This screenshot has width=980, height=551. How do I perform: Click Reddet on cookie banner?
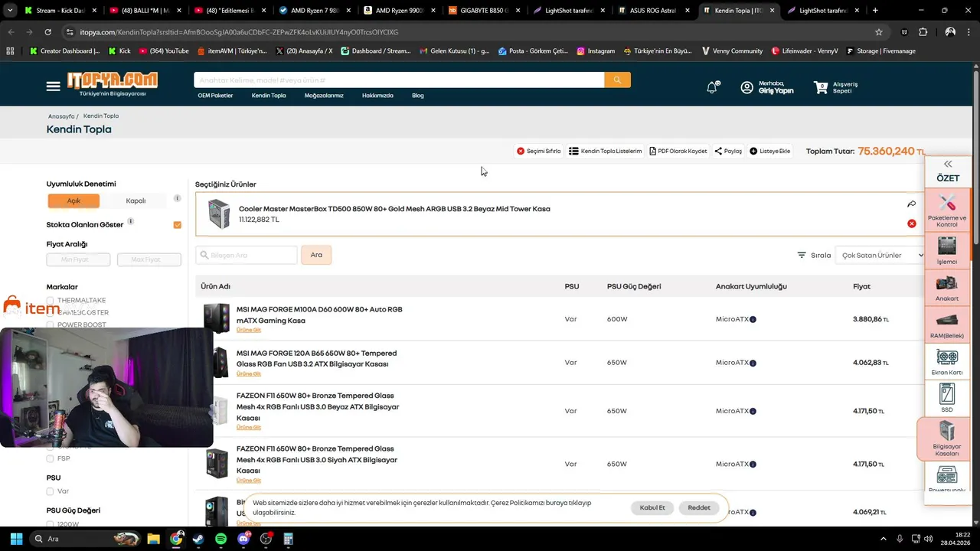click(x=699, y=507)
